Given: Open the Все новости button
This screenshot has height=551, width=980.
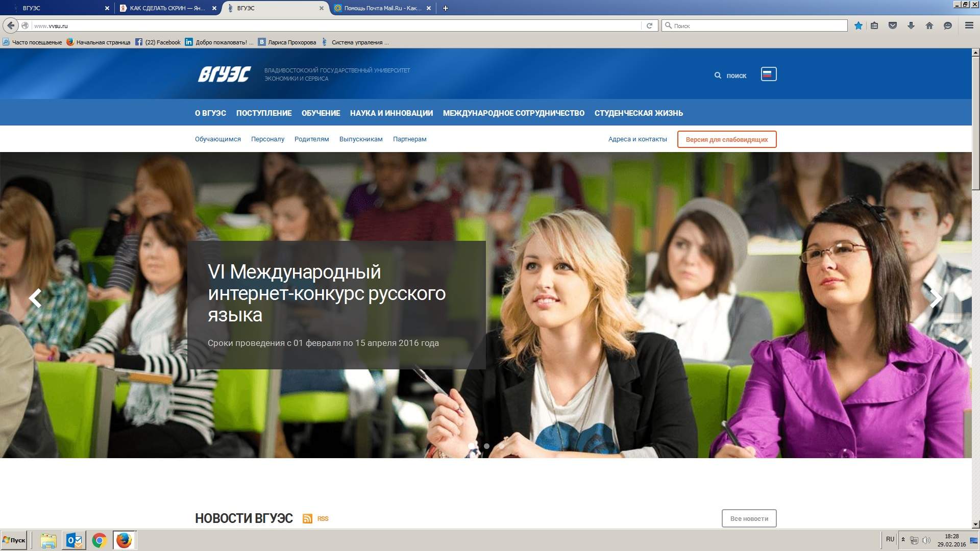Looking at the screenshot, I should click(x=749, y=518).
